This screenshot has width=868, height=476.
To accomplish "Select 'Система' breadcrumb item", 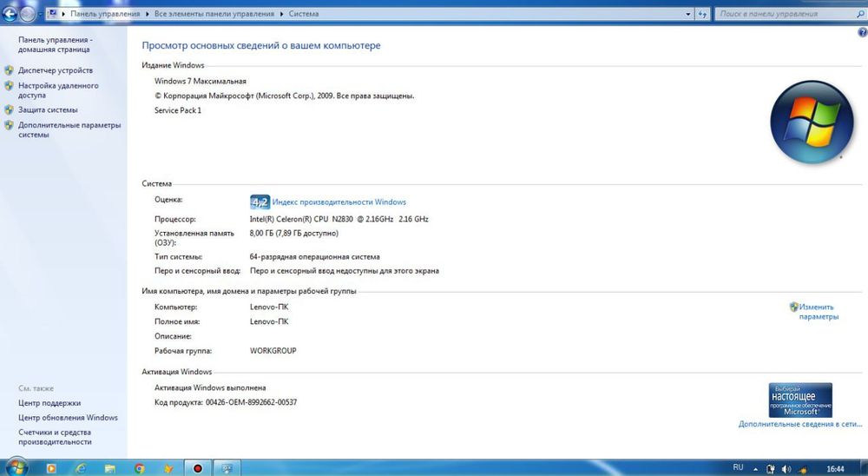I will tap(303, 14).
